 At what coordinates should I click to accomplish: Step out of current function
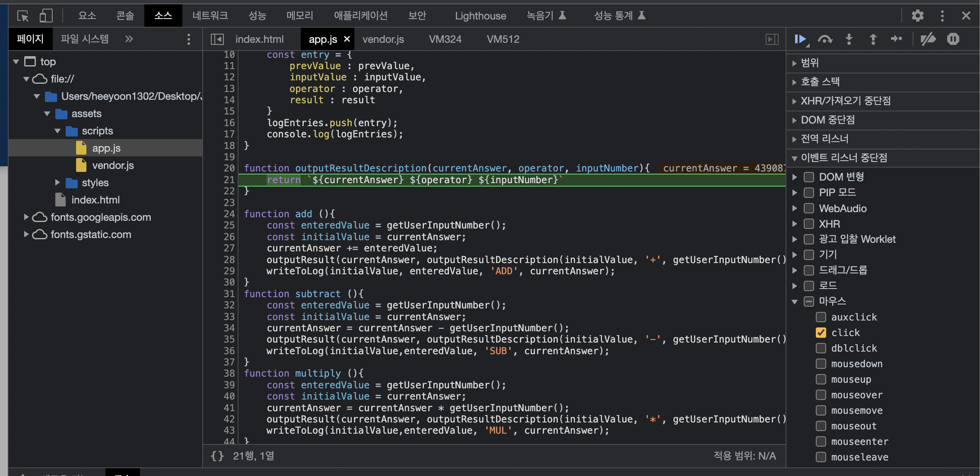tap(873, 39)
